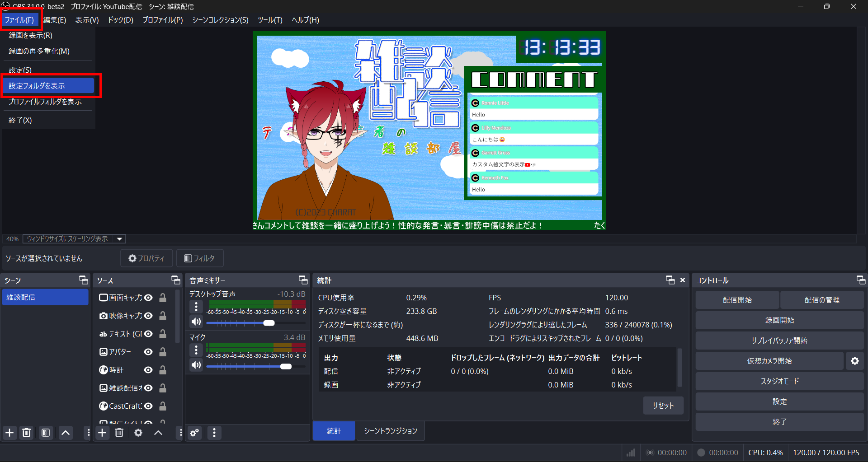Open デスクトップ音声 three-dot options
Image resolution: width=868 pixels, height=462 pixels.
pyautogui.click(x=196, y=307)
